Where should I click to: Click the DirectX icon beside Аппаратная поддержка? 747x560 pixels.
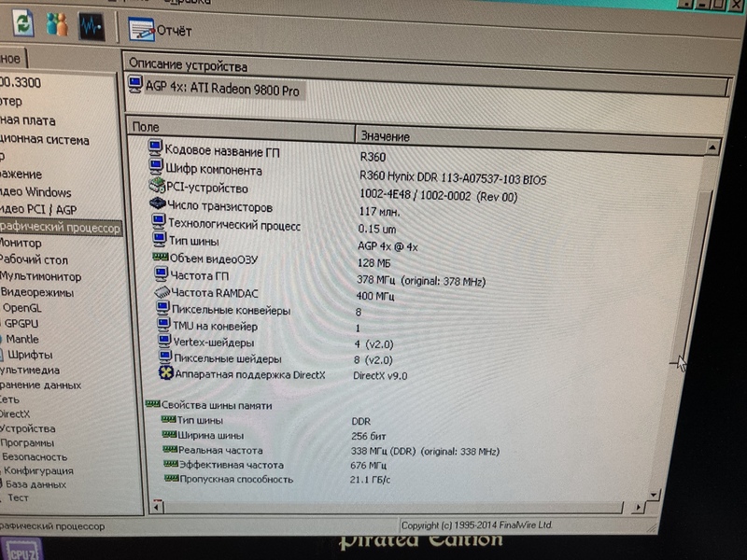coord(166,372)
